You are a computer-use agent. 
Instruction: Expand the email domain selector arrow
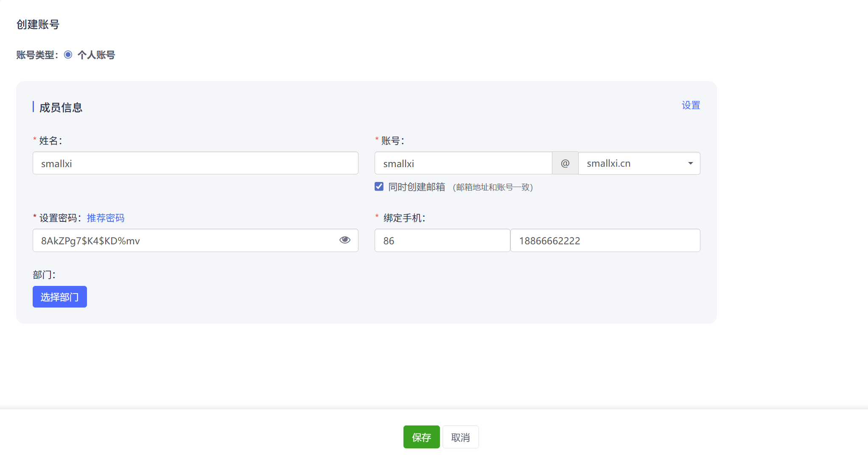coord(690,163)
